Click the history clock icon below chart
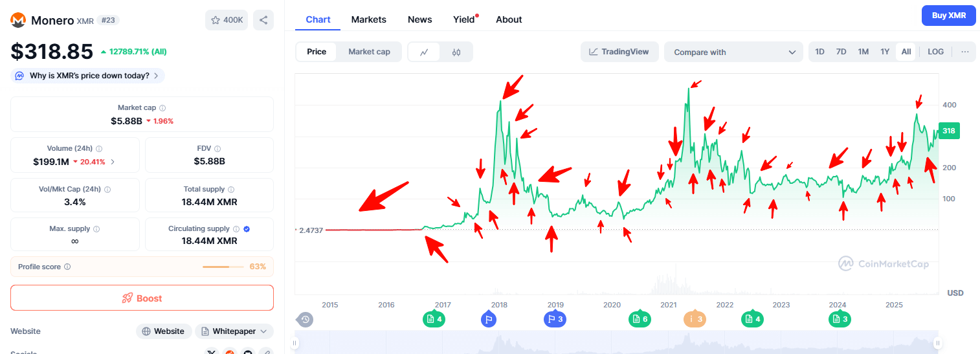Screen dimensions: 980x354 [306, 319]
